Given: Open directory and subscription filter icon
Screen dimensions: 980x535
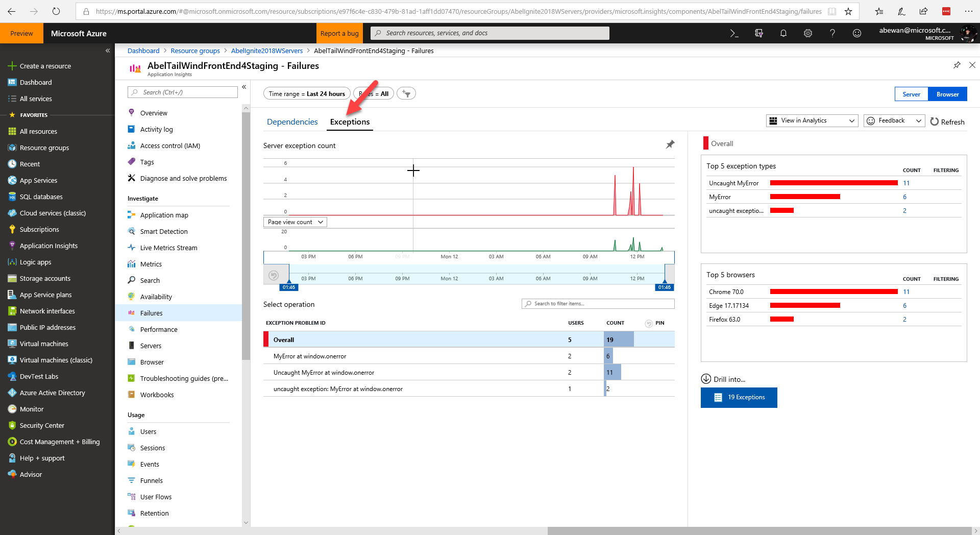Looking at the screenshot, I should click(x=759, y=33).
